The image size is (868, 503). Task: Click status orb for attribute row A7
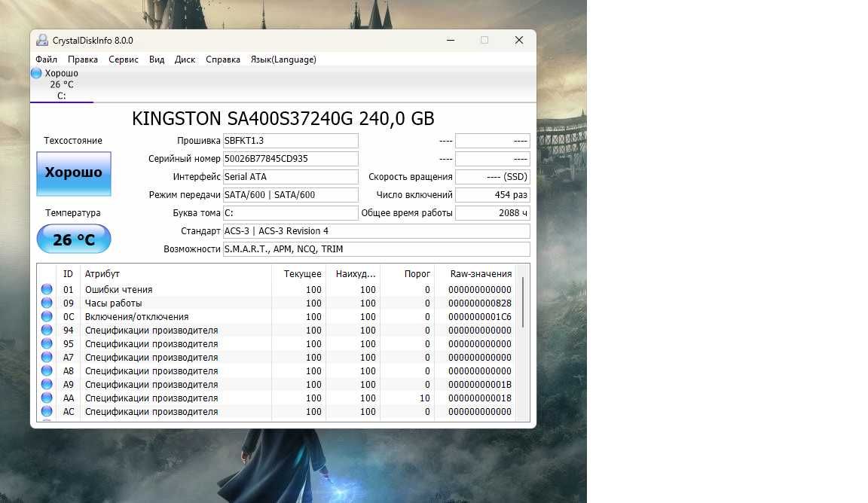(47, 358)
